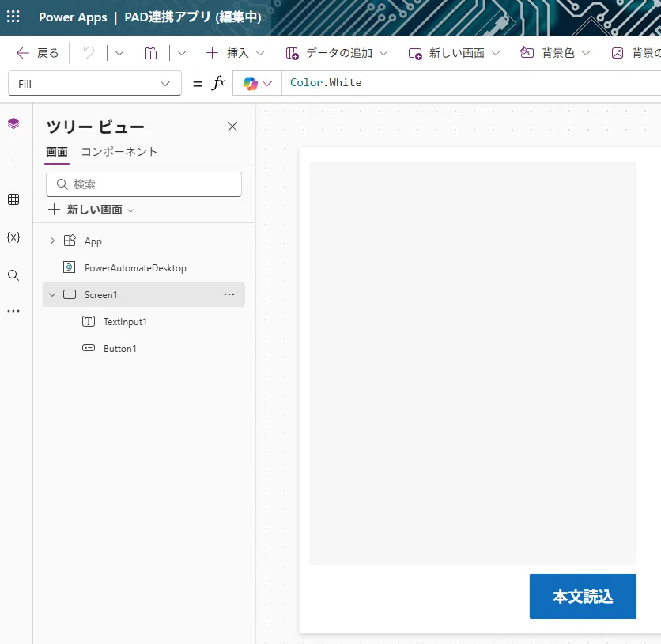Open the 背景色 color picker

point(555,53)
